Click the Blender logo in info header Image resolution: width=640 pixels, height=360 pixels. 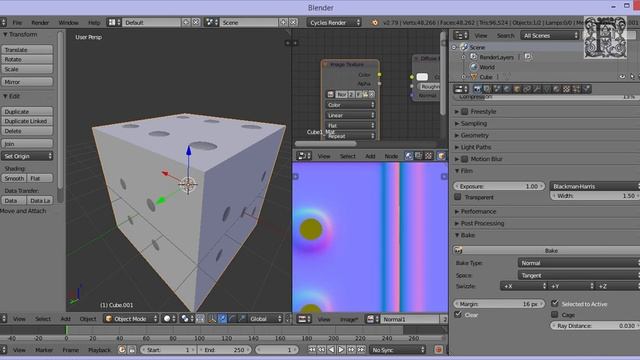coord(374,22)
